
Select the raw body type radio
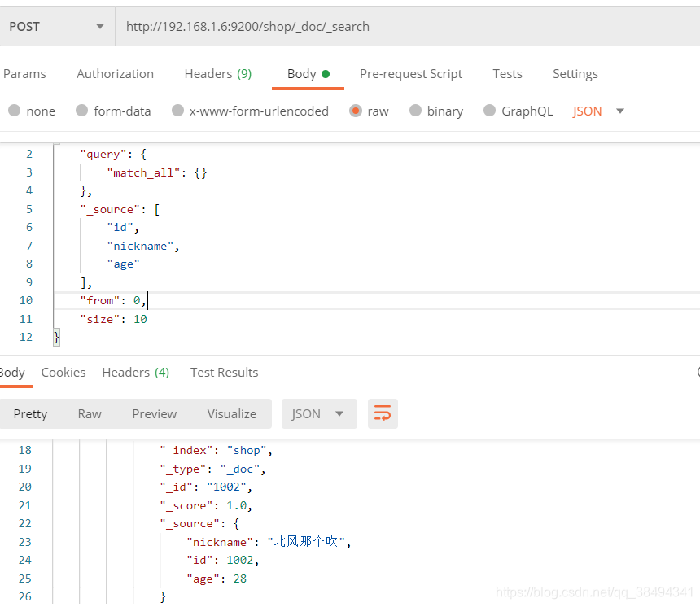point(356,111)
